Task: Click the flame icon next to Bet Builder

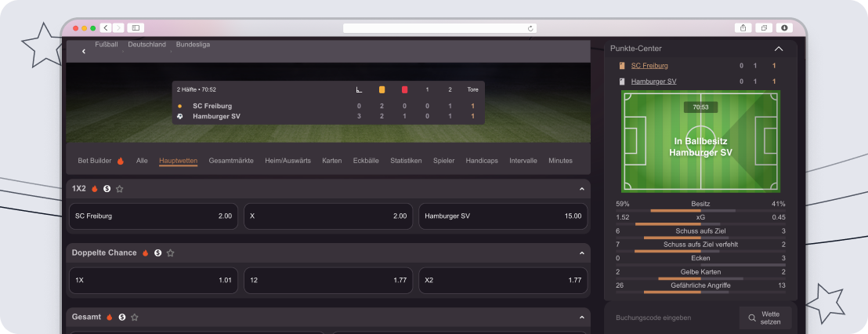Action: pos(121,161)
